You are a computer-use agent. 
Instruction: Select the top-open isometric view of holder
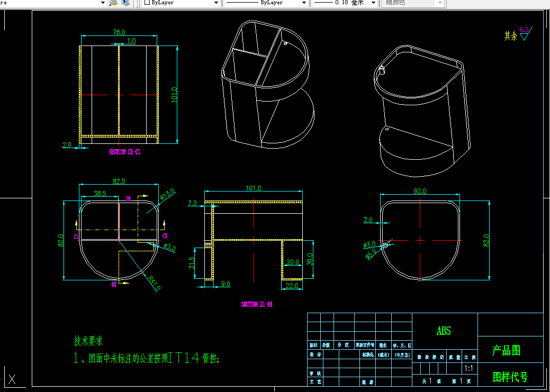(x=268, y=84)
